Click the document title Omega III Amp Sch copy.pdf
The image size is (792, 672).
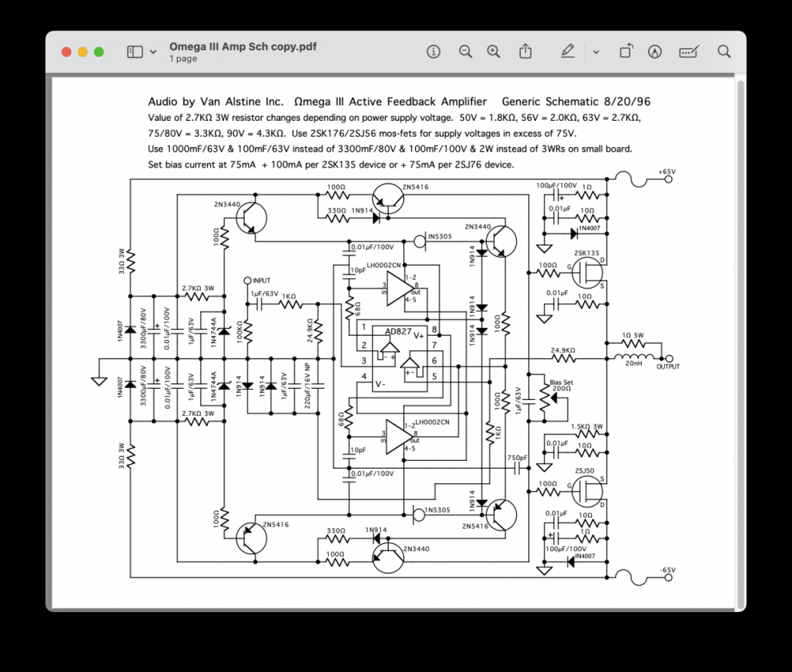tap(243, 46)
